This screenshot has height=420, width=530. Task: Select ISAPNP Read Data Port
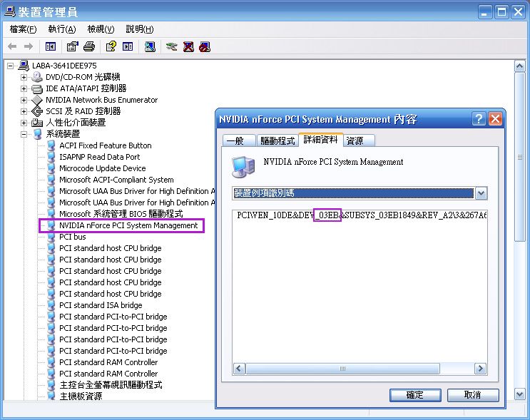click(99, 157)
